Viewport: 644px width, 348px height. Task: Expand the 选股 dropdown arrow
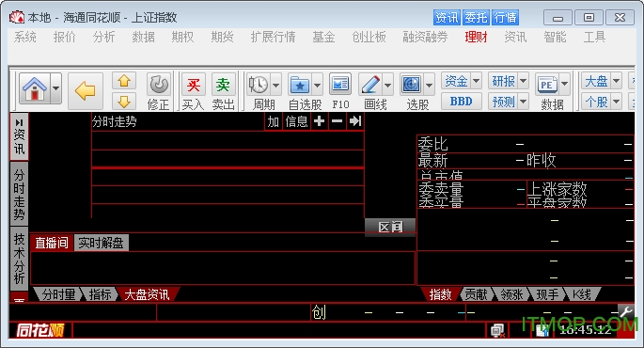point(430,85)
